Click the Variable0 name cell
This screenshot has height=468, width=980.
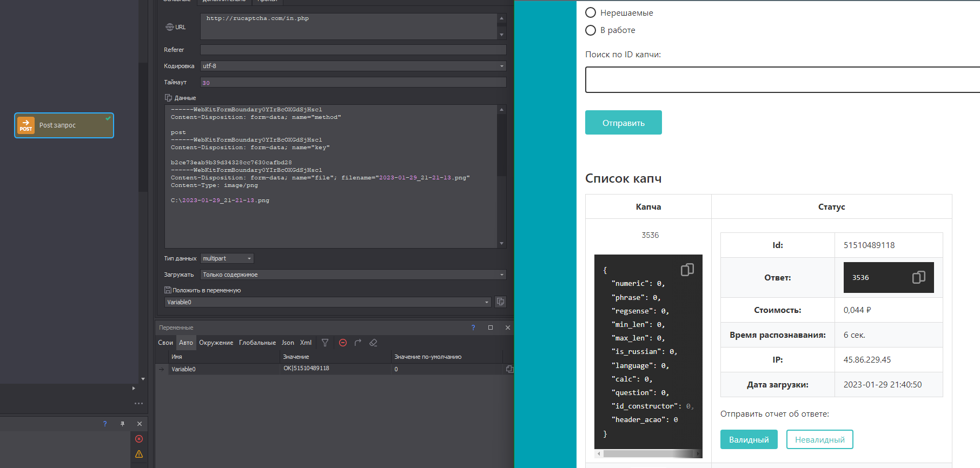[224, 369]
